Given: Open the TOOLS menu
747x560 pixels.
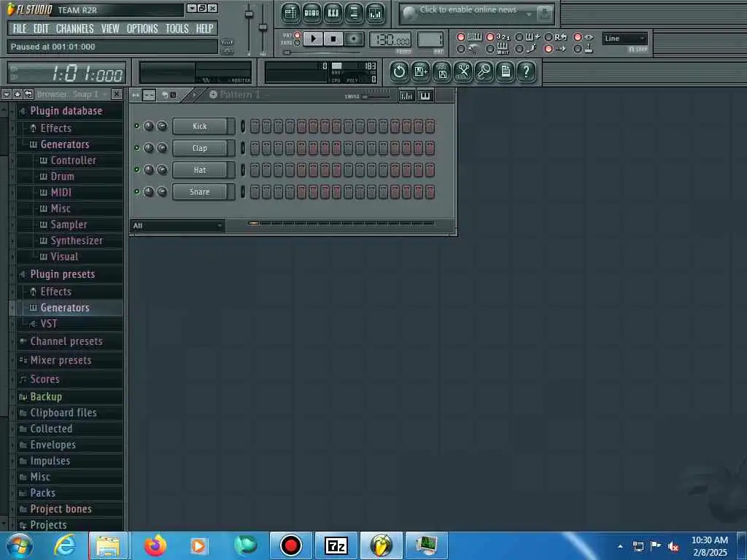Looking at the screenshot, I should click(177, 28).
